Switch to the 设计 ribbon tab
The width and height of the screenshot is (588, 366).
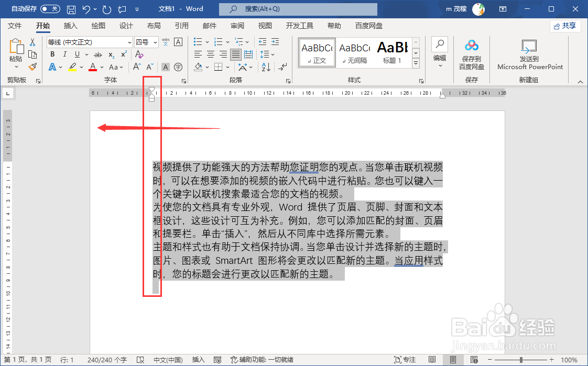click(x=126, y=26)
